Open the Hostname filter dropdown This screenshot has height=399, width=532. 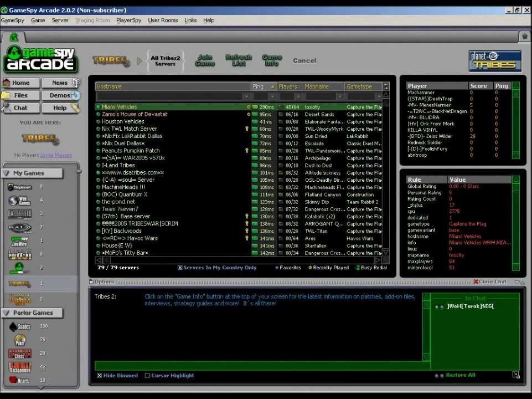tap(247, 96)
